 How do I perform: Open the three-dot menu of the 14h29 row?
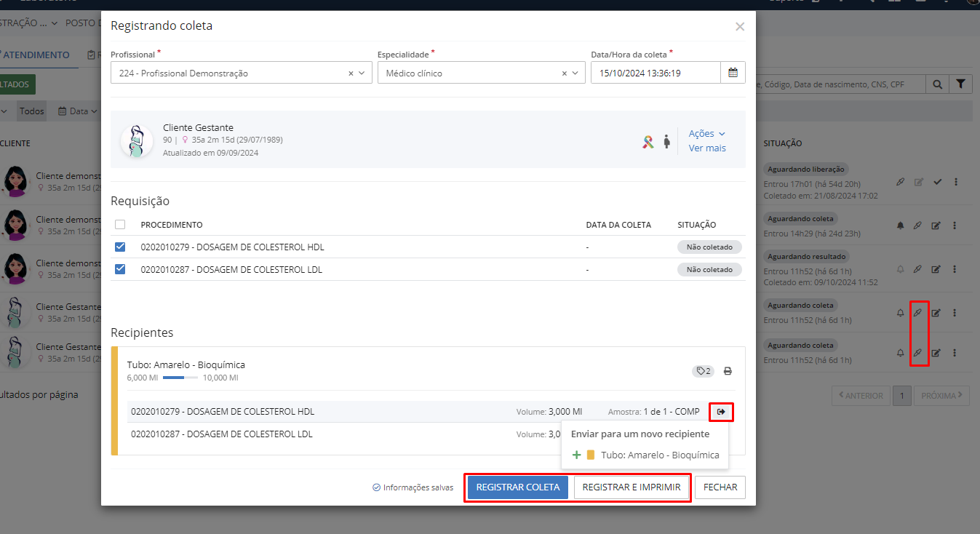(x=955, y=226)
